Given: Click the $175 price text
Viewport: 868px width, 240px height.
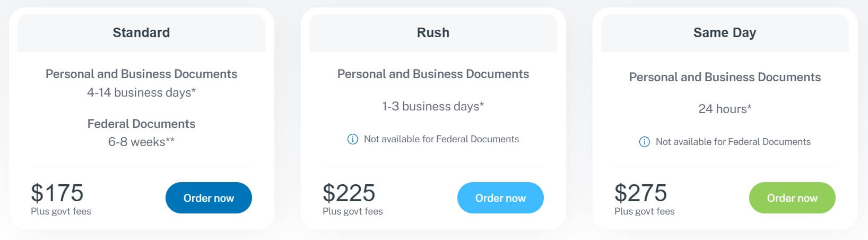Looking at the screenshot, I should (57, 193).
